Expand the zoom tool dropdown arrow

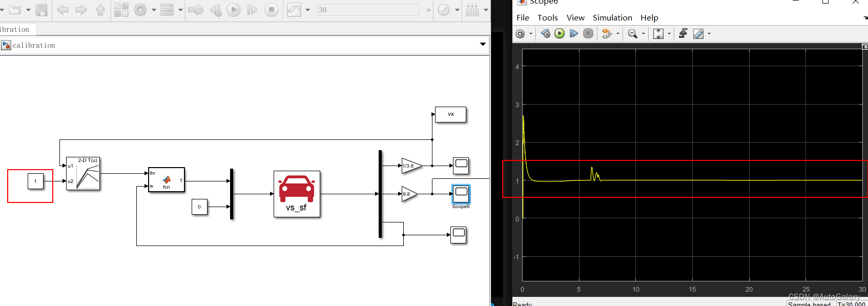tap(644, 34)
